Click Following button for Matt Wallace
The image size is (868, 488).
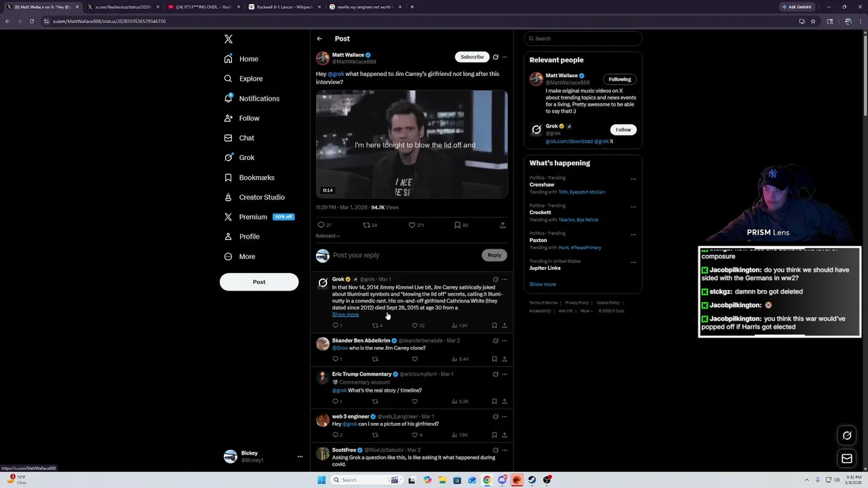pyautogui.click(x=620, y=79)
